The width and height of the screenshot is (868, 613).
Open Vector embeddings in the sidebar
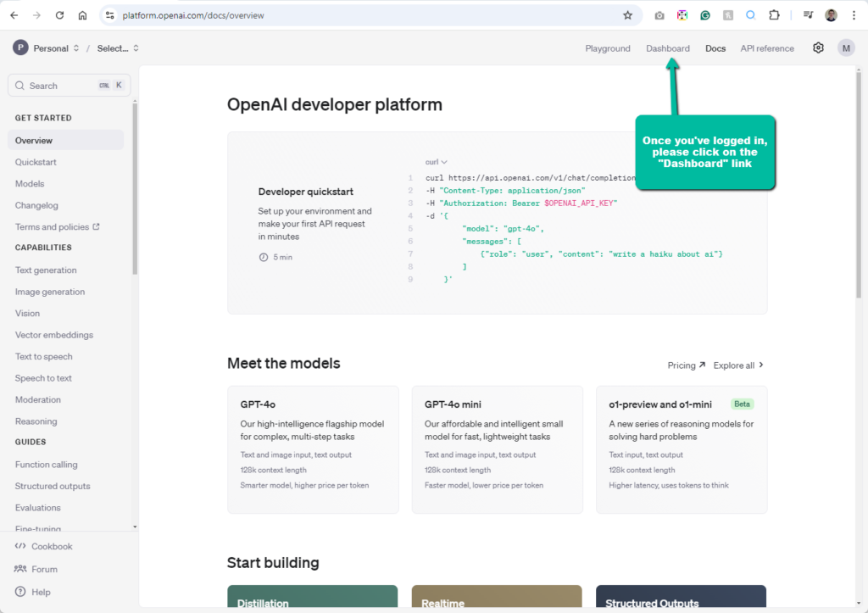pos(54,335)
